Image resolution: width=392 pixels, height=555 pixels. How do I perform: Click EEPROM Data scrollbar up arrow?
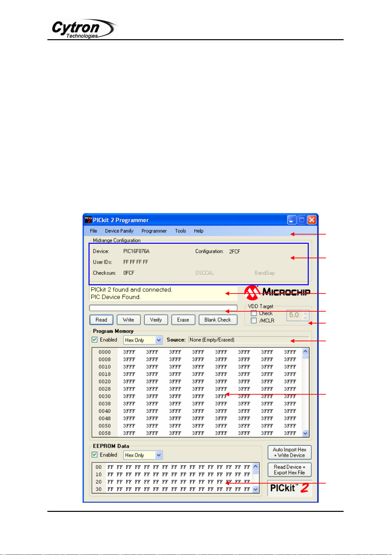click(x=256, y=466)
